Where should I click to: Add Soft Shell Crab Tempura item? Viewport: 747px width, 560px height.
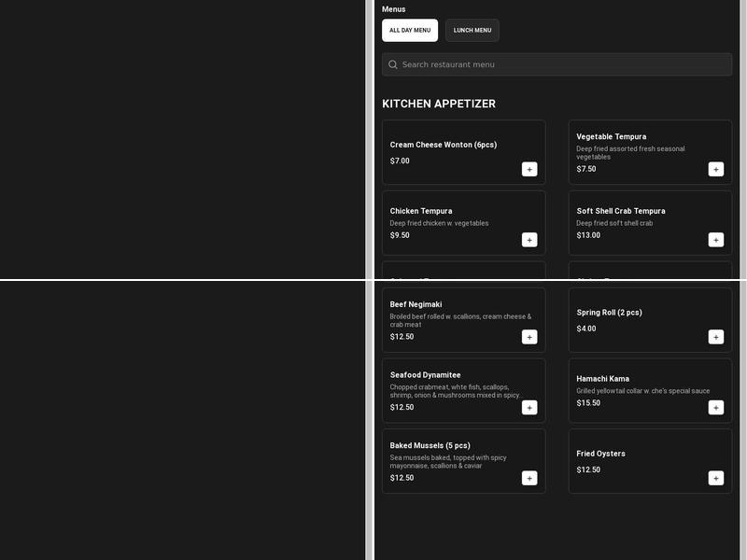point(715,240)
